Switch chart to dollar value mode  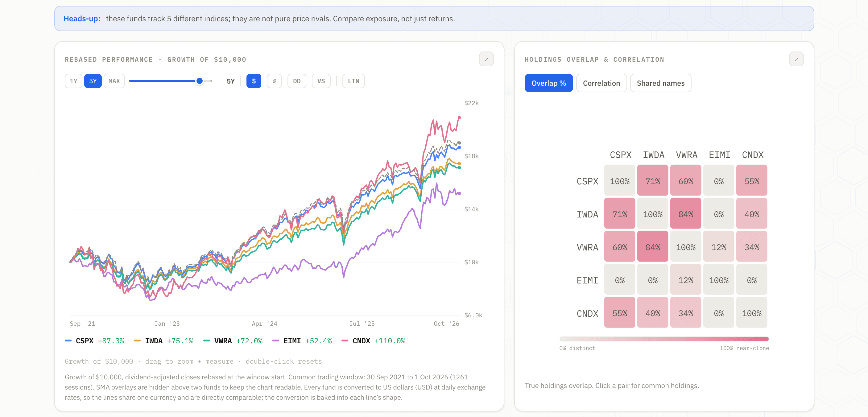pyautogui.click(x=254, y=81)
